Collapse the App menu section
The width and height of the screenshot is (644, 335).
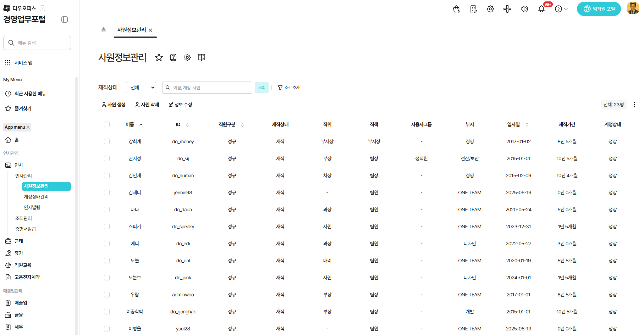click(17, 127)
